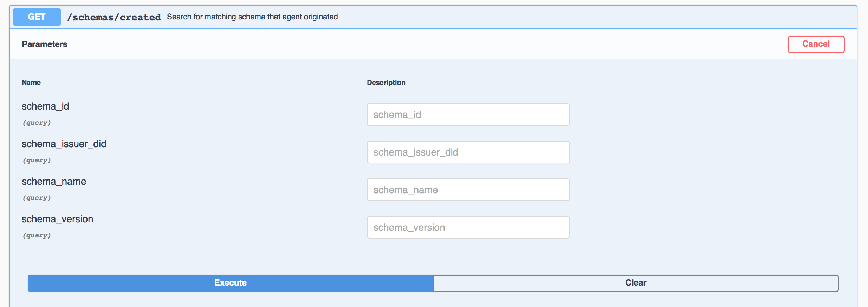Cancel the parameter editing
Image resolution: width=868 pixels, height=307 pixels.
point(816,44)
